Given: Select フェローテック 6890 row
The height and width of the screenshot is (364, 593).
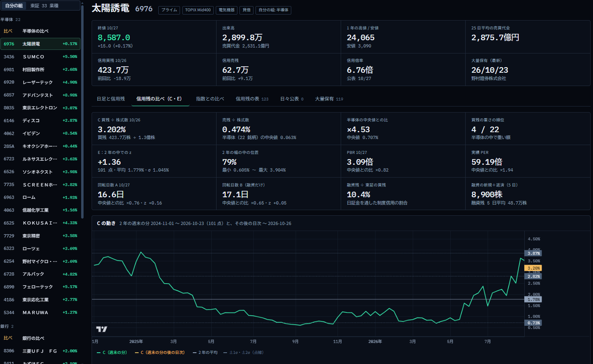Looking at the screenshot, I should (40, 287).
